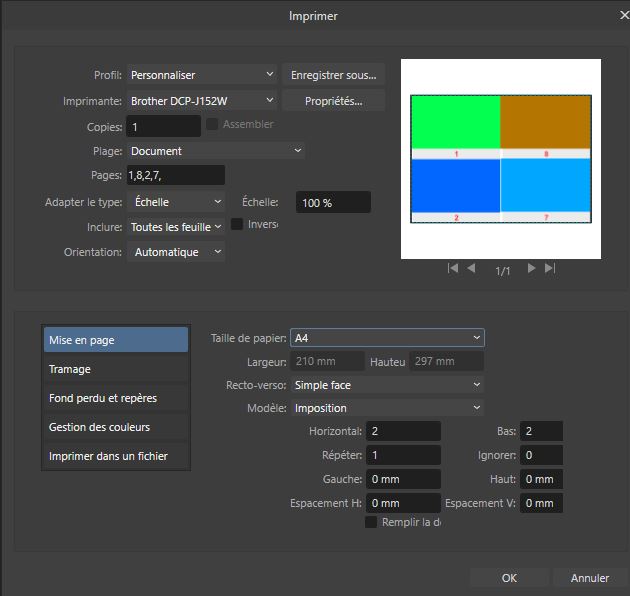Click the Pages input field
The width and height of the screenshot is (630, 596).
click(176, 175)
